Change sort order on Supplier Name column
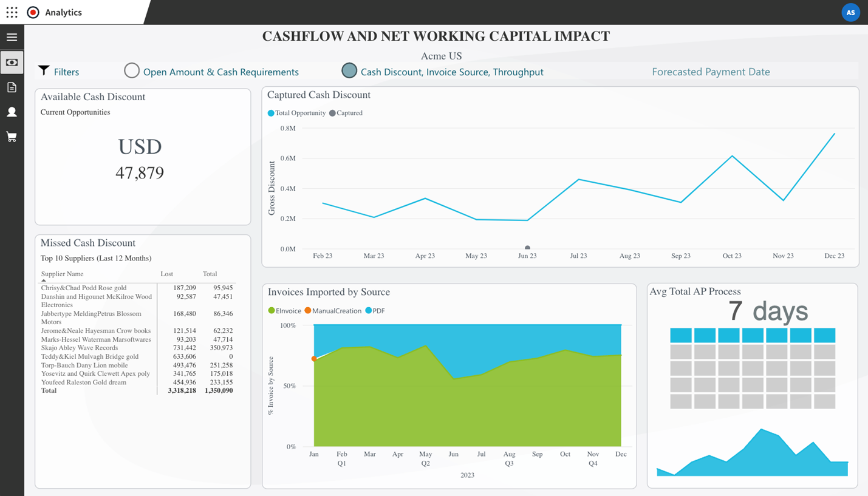 click(x=62, y=274)
